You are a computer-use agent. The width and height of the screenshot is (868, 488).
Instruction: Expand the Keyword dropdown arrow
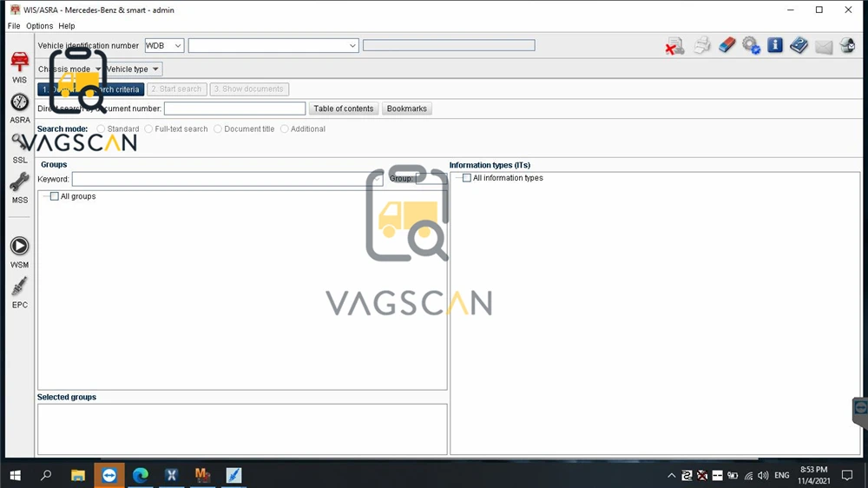pos(377,179)
